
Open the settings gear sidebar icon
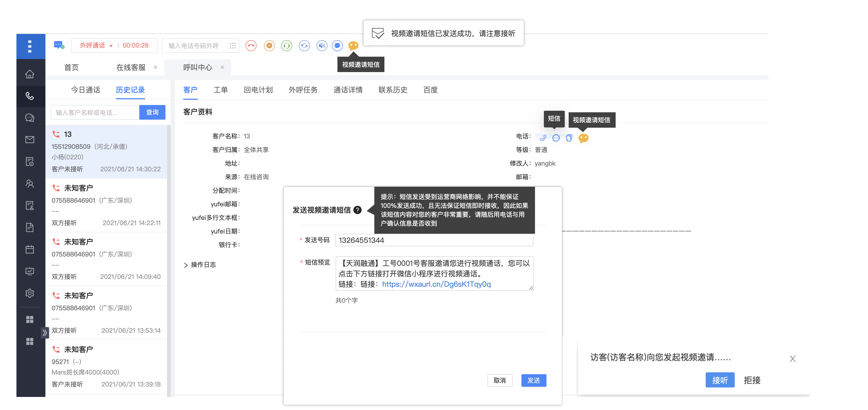point(30,293)
